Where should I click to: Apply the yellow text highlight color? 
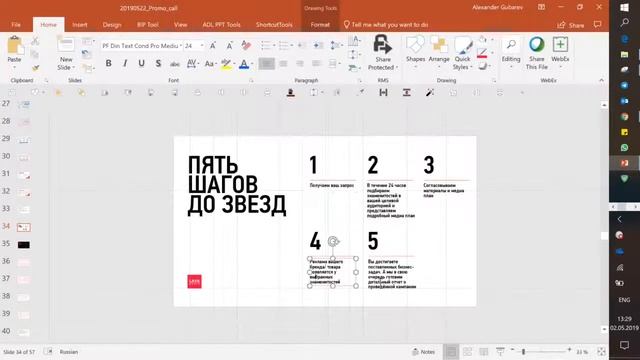pos(226,64)
